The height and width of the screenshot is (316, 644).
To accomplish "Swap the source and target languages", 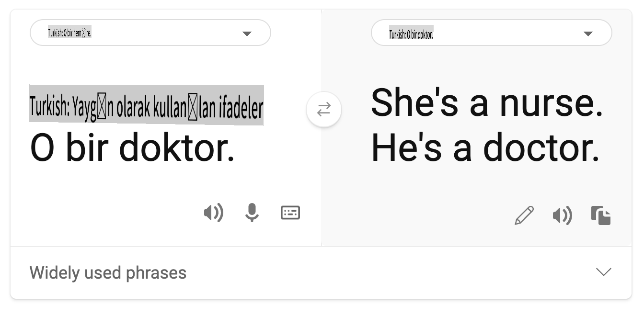I will click(x=324, y=110).
